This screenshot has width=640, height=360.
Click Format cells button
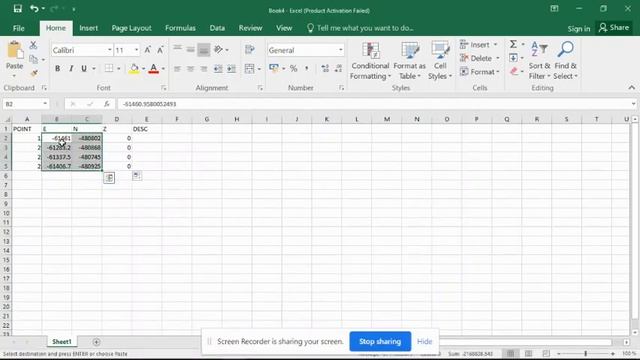[x=480, y=72]
